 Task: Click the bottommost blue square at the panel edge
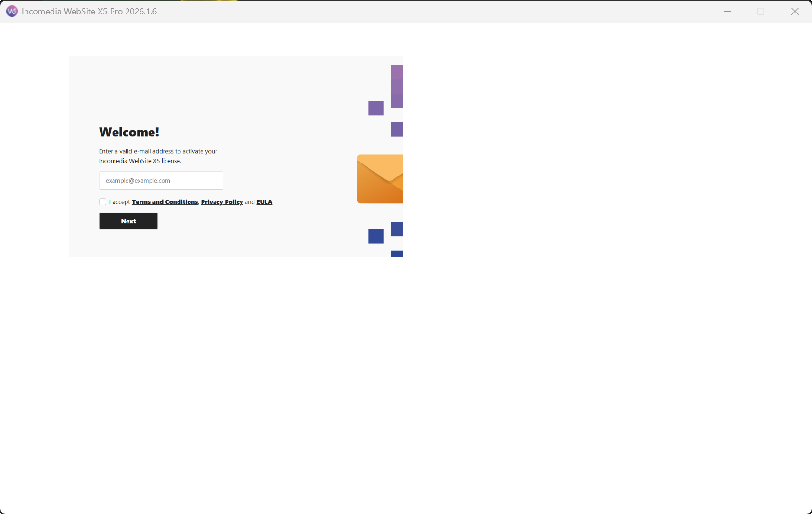click(397, 254)
